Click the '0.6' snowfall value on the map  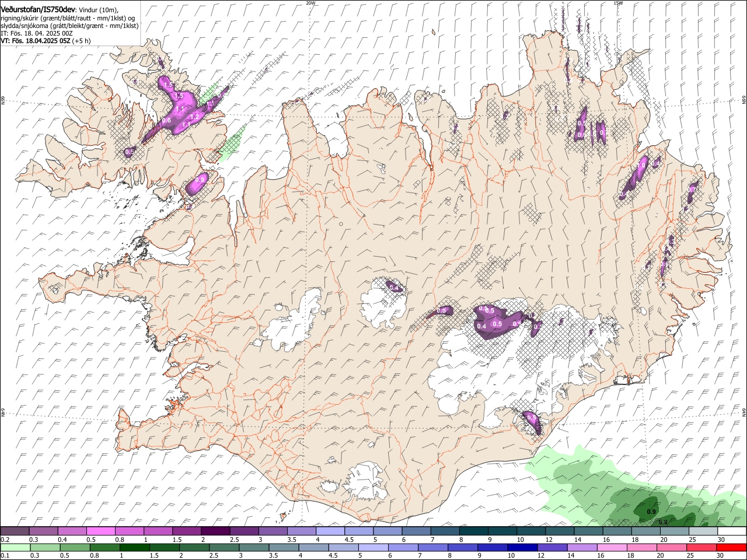pos(166,121)
